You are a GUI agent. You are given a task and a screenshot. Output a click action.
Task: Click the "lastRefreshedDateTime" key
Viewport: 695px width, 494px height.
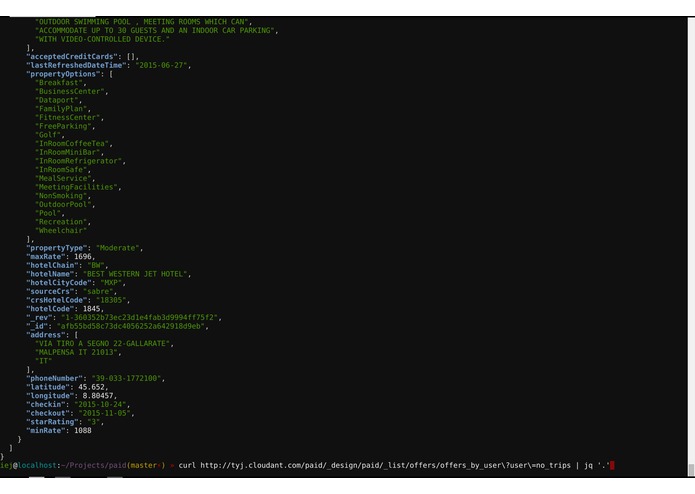(76, 65)
